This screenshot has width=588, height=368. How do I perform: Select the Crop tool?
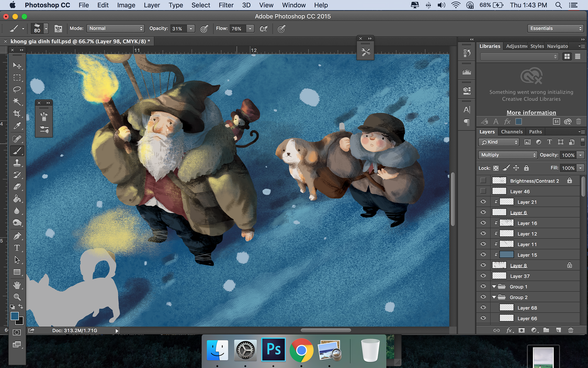tap(17, 113)
